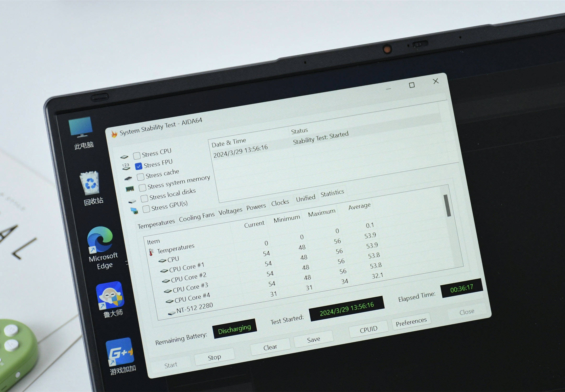Open the Powers tab
Viewport: 565px width, 392px height.
point(256,207)
